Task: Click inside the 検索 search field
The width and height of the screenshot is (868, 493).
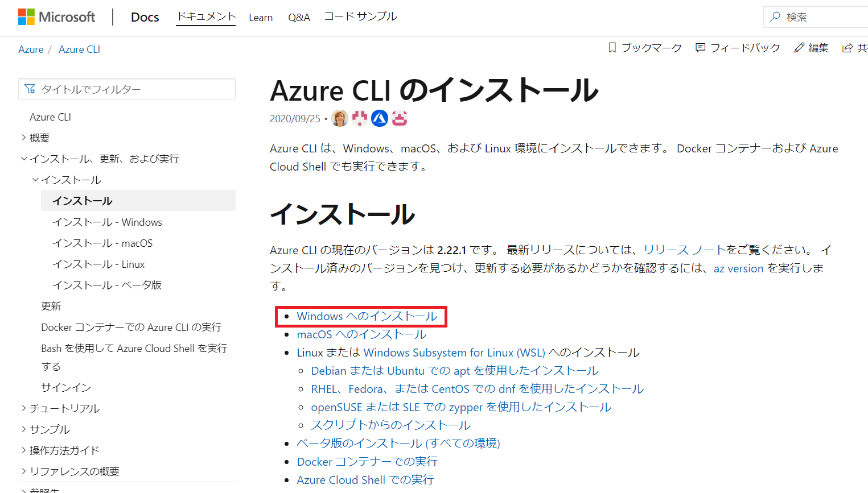Action: click(x=816, y=17)
